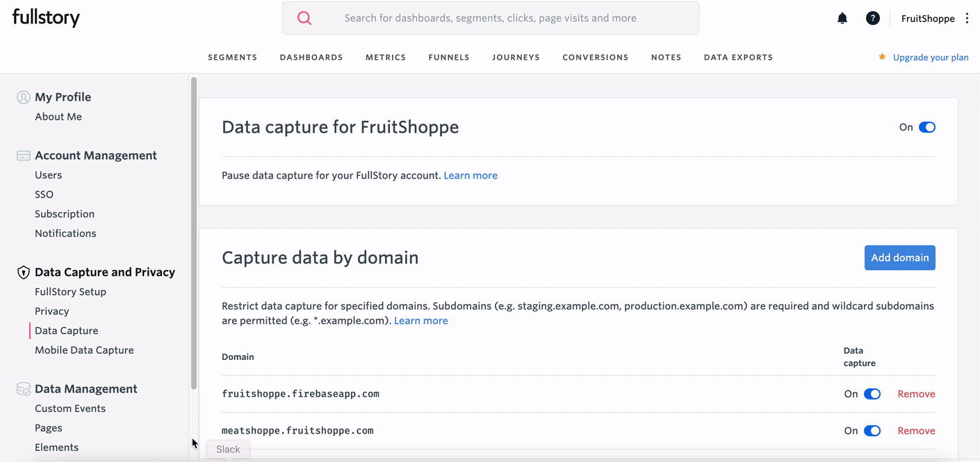Open Privacy settings in sidebar
This screenshot has height=462, width=980.
52,311
